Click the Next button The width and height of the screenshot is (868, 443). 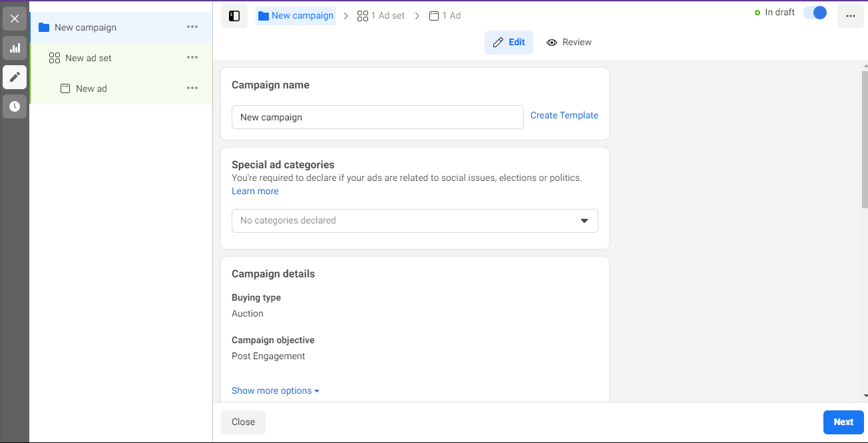coord(843,422)
